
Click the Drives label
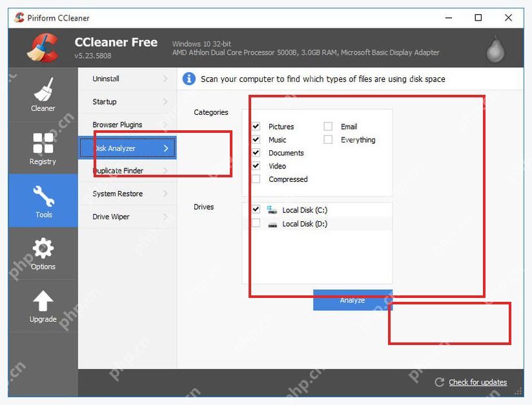(x=203, y=207)
